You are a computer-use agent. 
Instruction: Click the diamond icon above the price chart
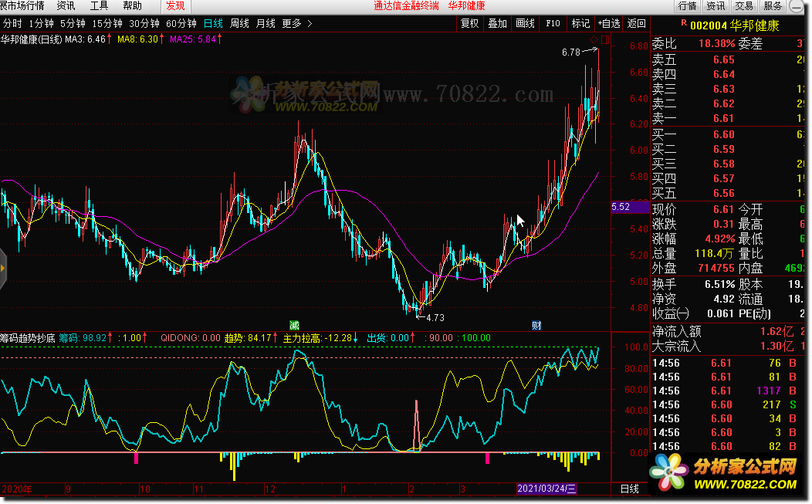[594, 39]
